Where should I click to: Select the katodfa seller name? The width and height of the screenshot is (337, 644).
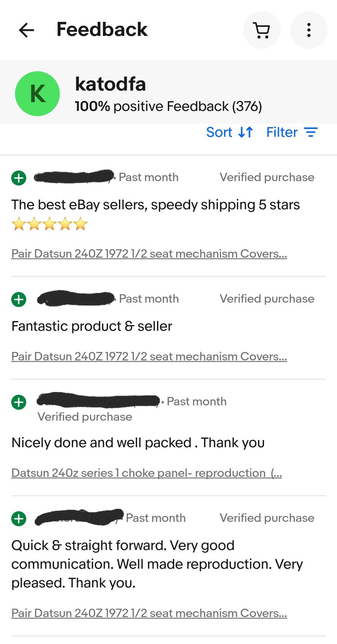pyautogui.click(x=110, y=84)
